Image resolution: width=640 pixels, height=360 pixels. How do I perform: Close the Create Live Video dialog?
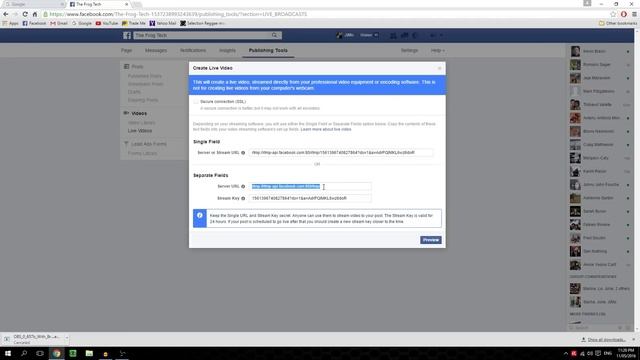[x=440, y=68]
